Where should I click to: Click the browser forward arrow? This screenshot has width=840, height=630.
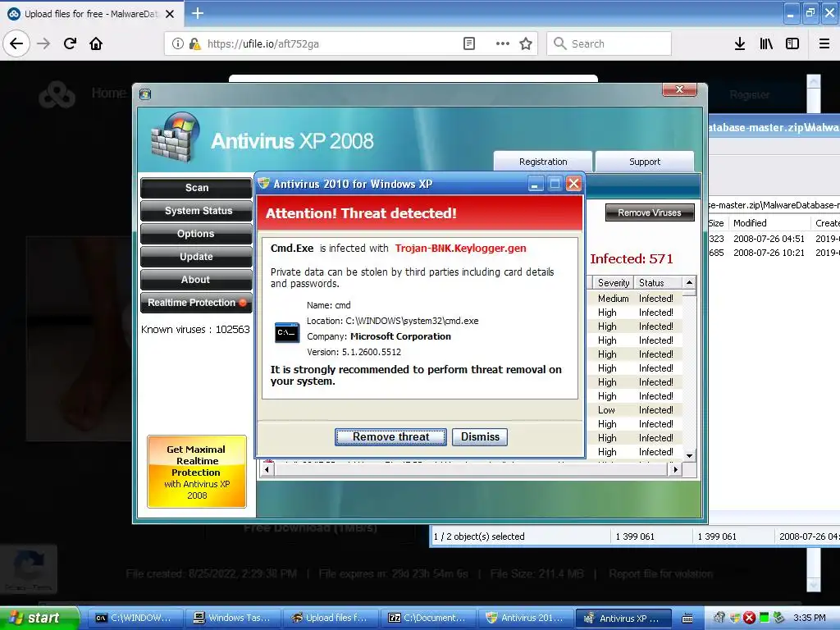(43, 43)
